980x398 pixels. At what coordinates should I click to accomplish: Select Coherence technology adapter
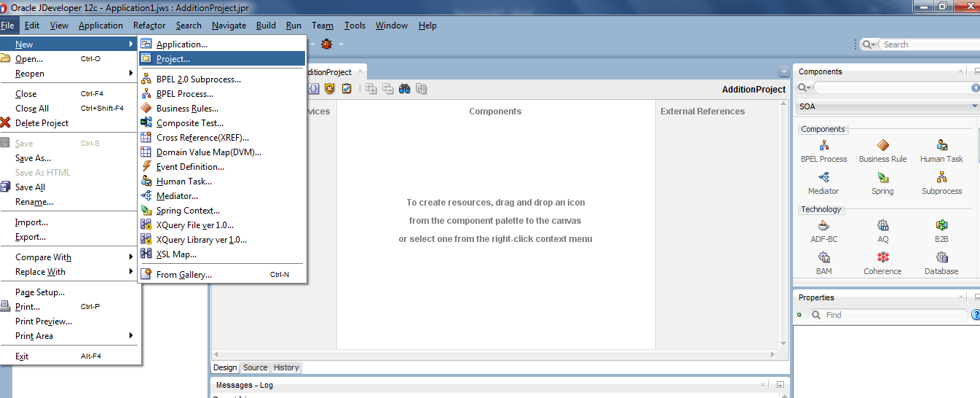point(882,264)
